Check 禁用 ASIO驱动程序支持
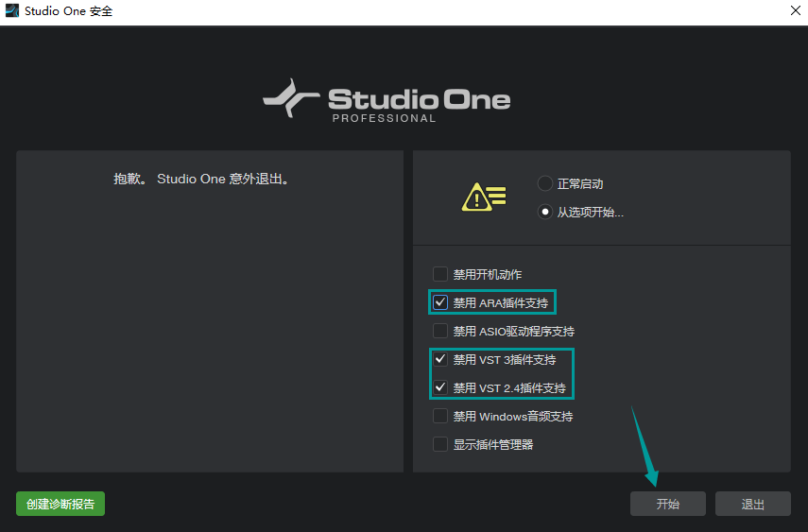Screen dimensions: 808x532 [440, 331]
